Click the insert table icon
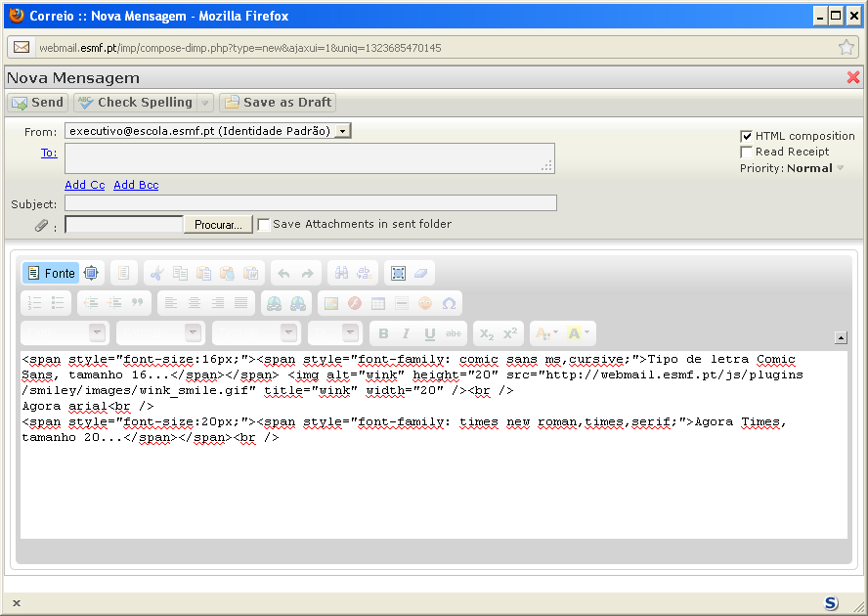 (x=378, y=303)
